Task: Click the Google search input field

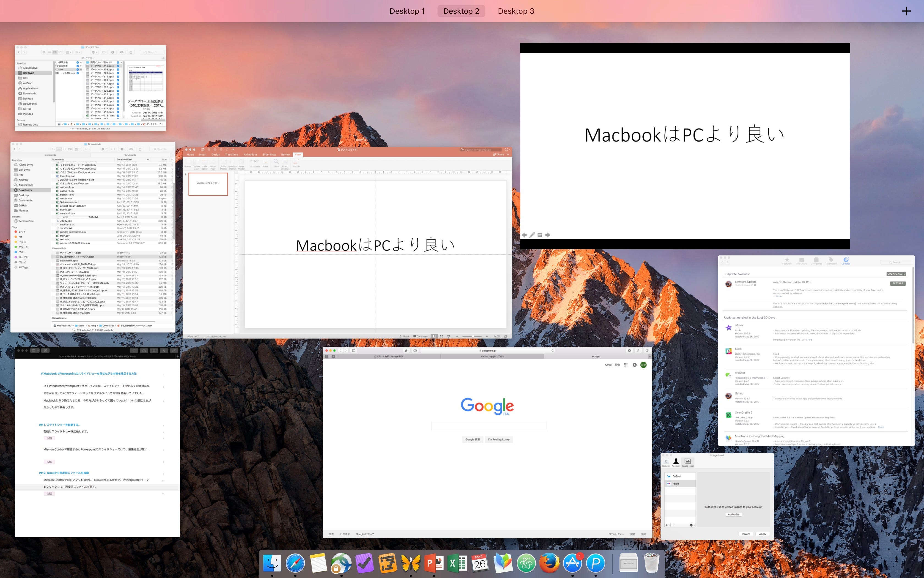Action: [489, 426]
